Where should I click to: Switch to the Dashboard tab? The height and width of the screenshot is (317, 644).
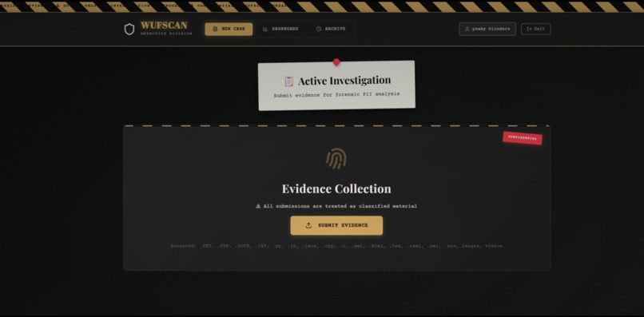pyautogui.click(x=280, y=30)
